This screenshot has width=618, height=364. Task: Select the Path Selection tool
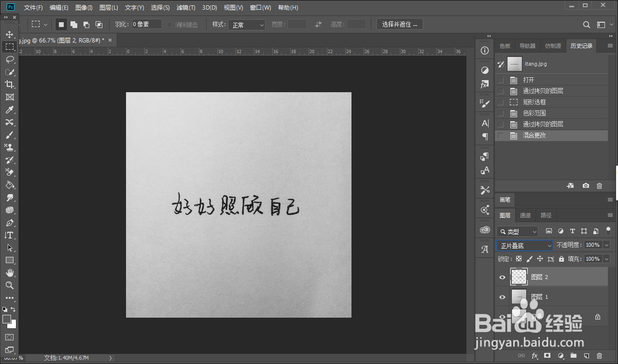coord(9,248)
